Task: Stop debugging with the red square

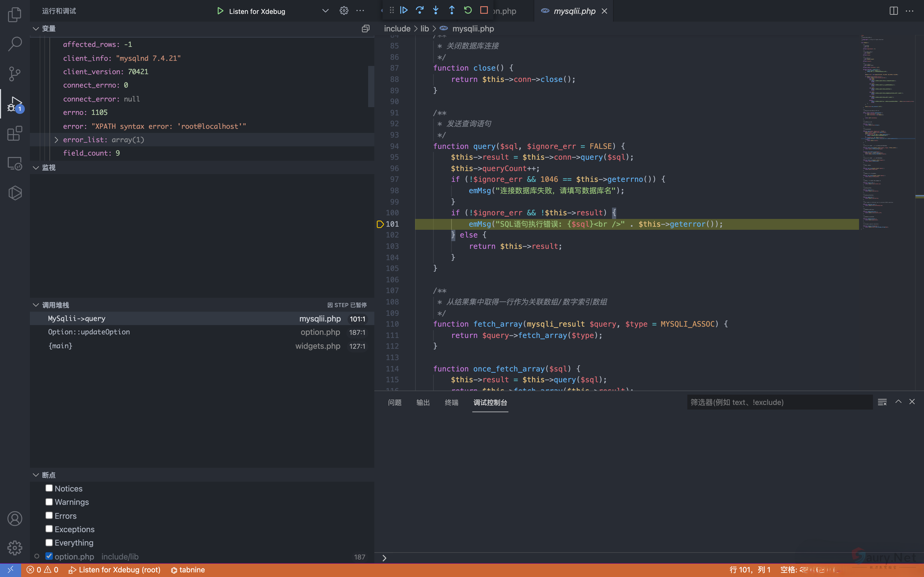Action: point(484,10)
